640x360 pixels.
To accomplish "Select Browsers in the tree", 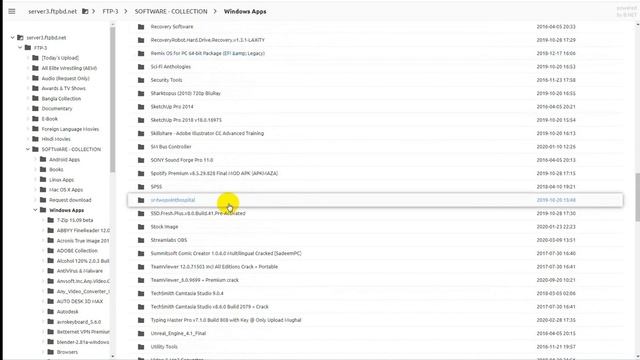I will (67, 352).
